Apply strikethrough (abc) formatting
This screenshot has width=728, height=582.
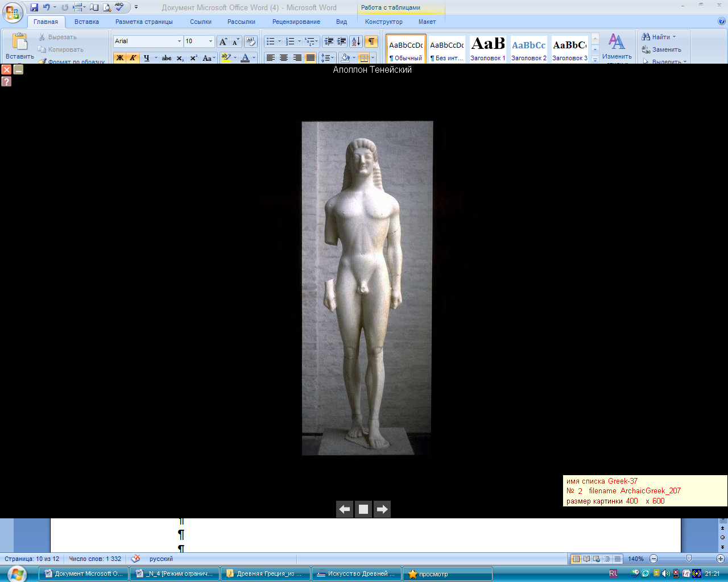click(167, 58)
